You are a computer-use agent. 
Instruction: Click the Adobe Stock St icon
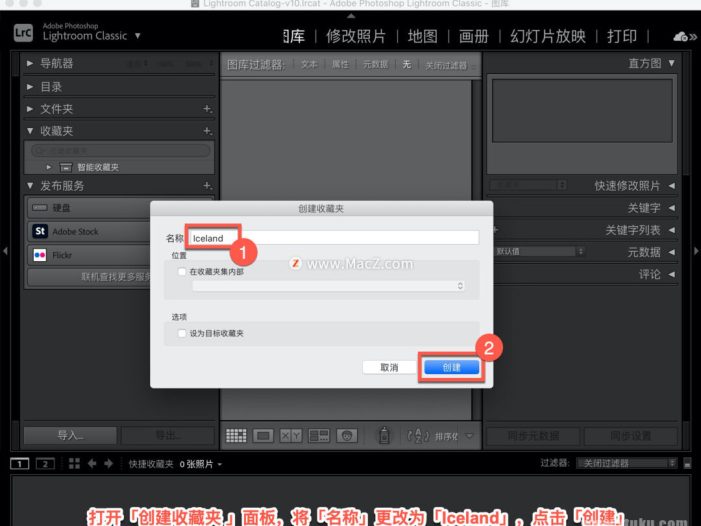[x=40, y=231]
